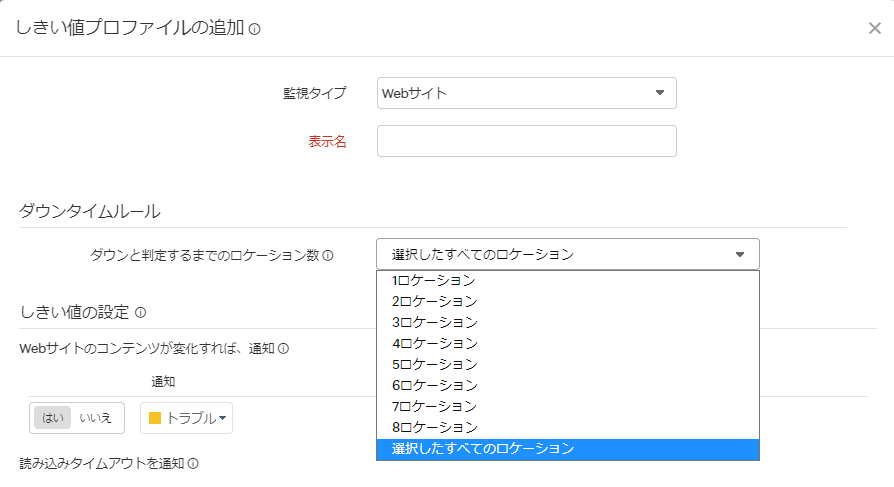This screenshot has width=894, height=487.
Task: Focus the 表示名 text field
Action: coord(526,141)
